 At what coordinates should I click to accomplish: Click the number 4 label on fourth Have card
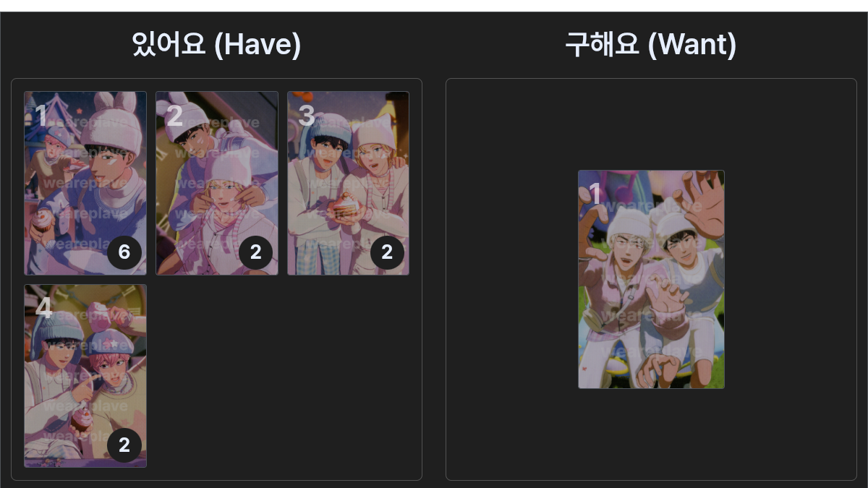click(x=43, y=309)
